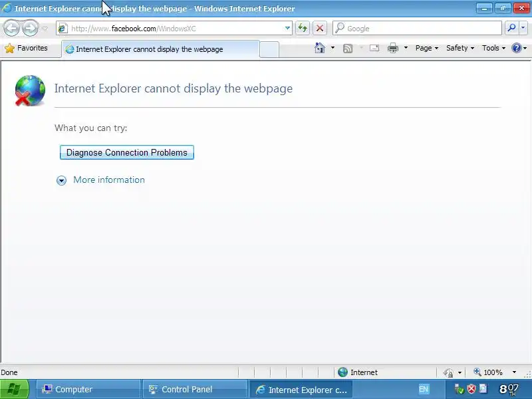Expand the address bar history dropdown
The height and width of the screenshot is (399, 532).
pos(287,29)
